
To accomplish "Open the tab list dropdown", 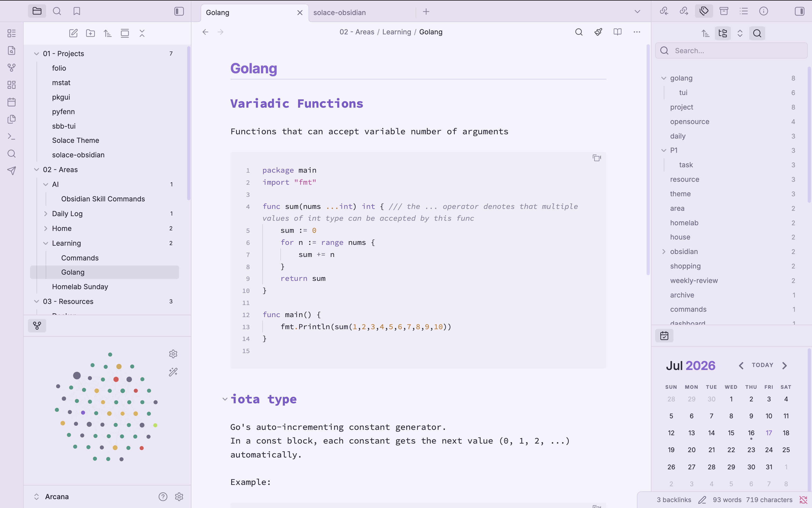I will click(x=637, y=12).
